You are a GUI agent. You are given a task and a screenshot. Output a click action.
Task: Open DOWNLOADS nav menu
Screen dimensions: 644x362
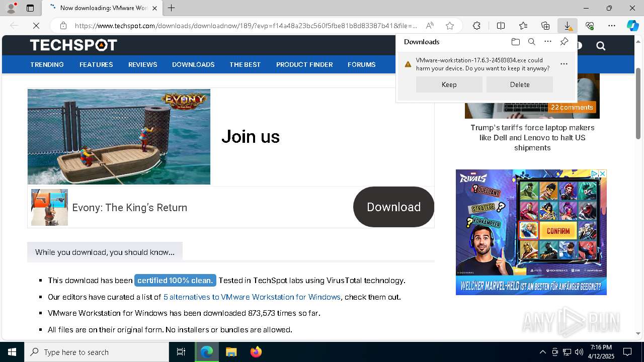pyautogui.click(x=193, y=64)
